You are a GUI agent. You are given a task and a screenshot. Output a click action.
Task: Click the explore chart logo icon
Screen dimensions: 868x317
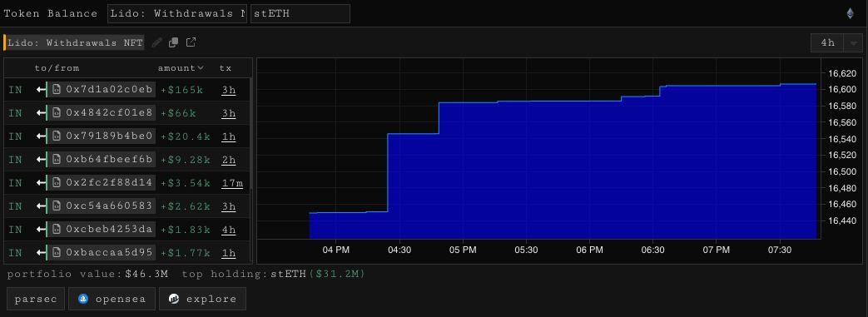tap(174, 299)
